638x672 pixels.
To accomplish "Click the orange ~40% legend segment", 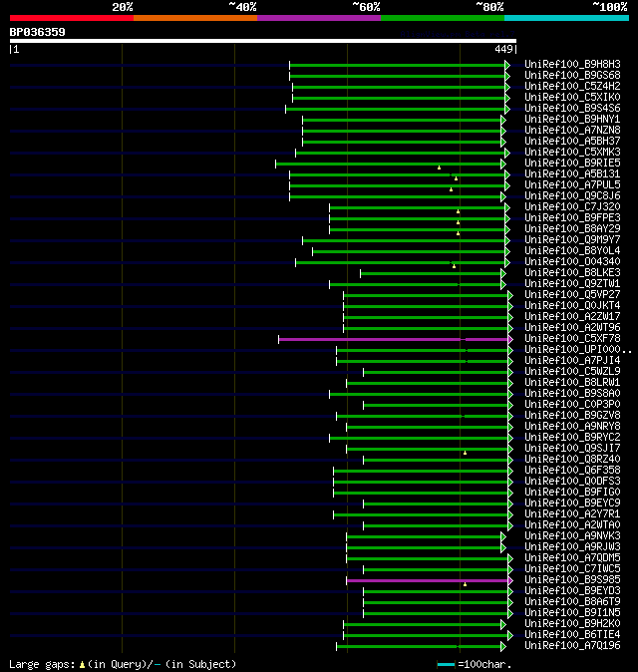I will click(x=195, y=18).
